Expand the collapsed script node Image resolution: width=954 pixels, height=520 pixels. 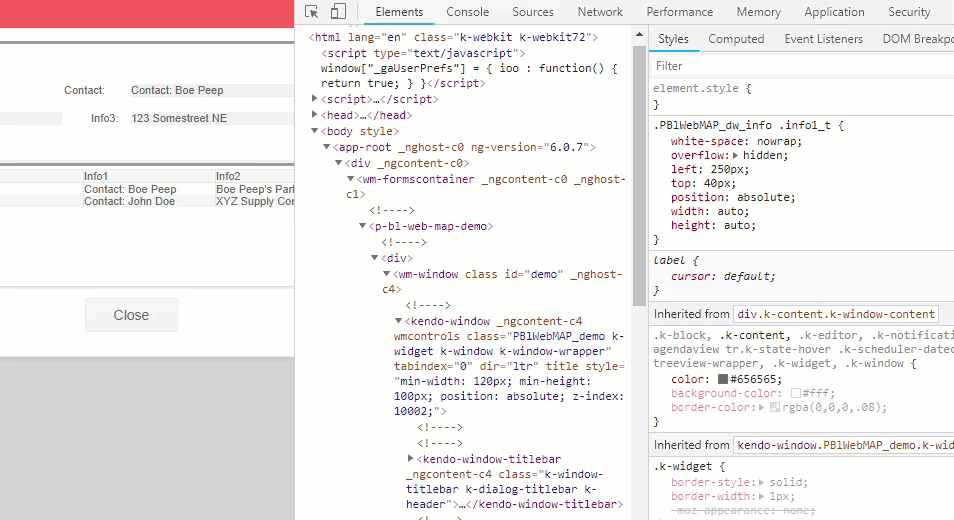pyautogui.click(x=315, y=99)
